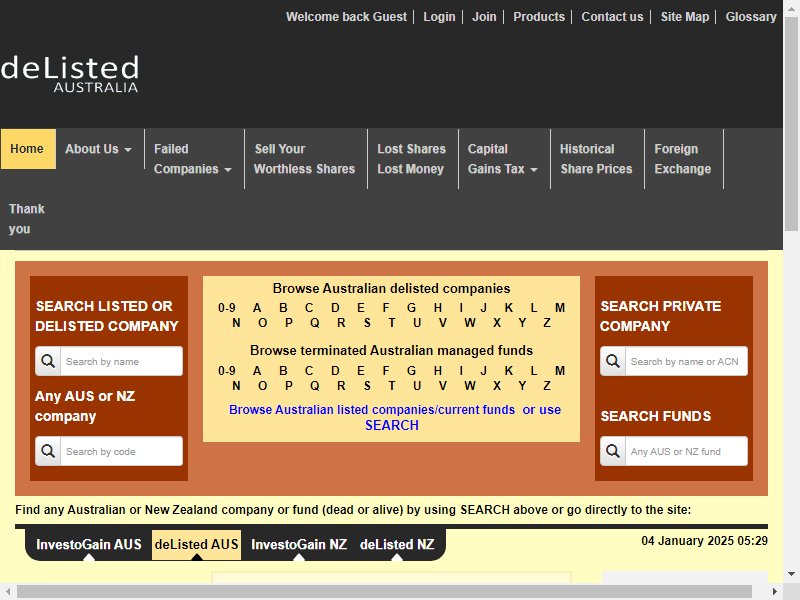Focus the Search by name input field
The height and width of the screenshot is (600, 800).
pos(121,361)
